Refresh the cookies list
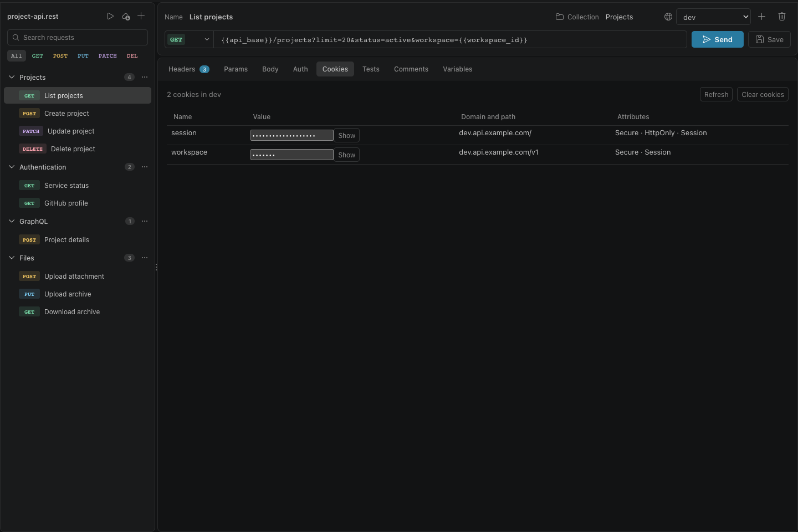 point(717,95)
